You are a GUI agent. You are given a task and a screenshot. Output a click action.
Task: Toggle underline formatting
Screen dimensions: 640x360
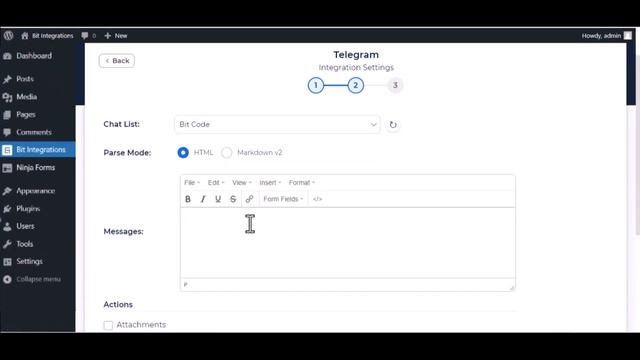pos(218,199)
